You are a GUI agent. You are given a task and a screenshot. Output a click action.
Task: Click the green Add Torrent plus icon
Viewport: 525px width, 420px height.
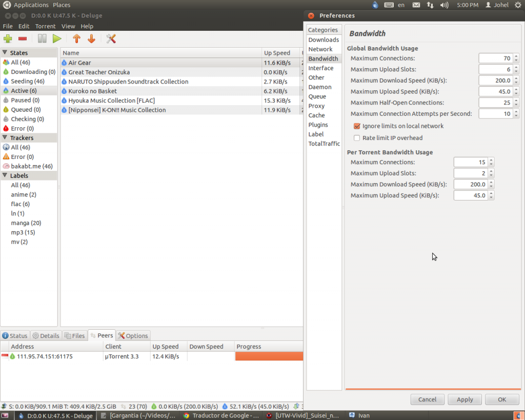click(8, 38)
